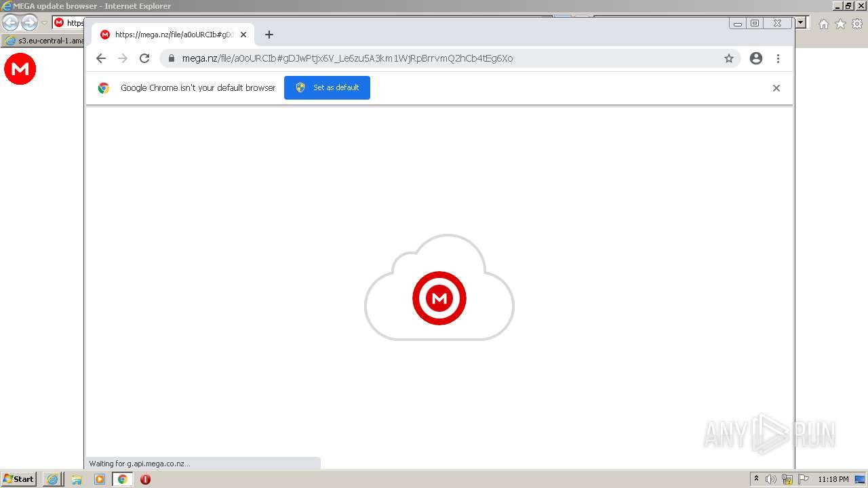Open the Chrome profile avatar menu
The image size is (868, 488).
[756, 58]
